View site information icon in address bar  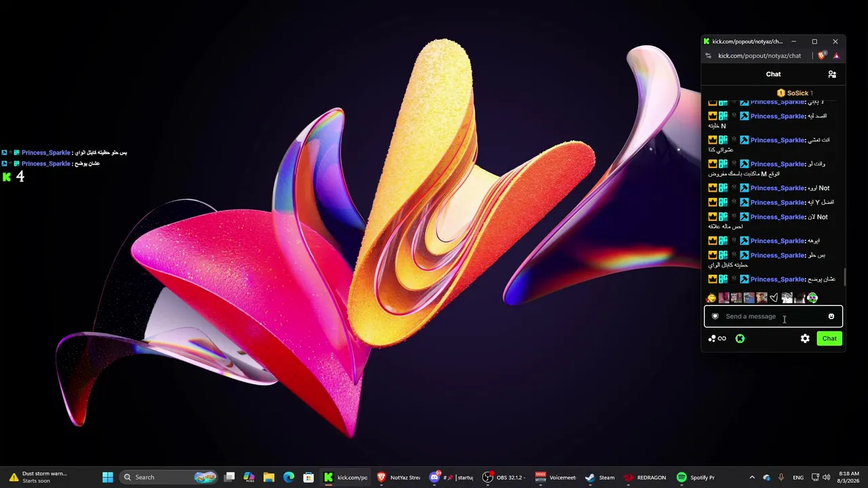tap(708, 56)
